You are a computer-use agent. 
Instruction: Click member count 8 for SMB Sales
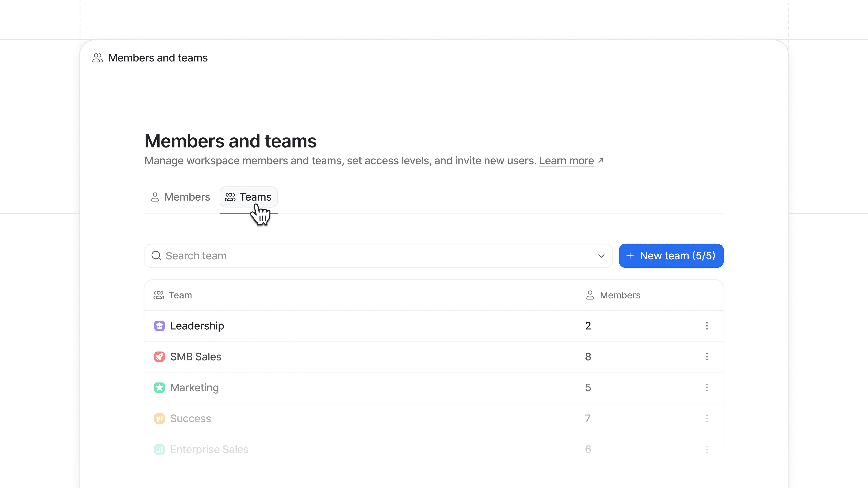[588, 357]
